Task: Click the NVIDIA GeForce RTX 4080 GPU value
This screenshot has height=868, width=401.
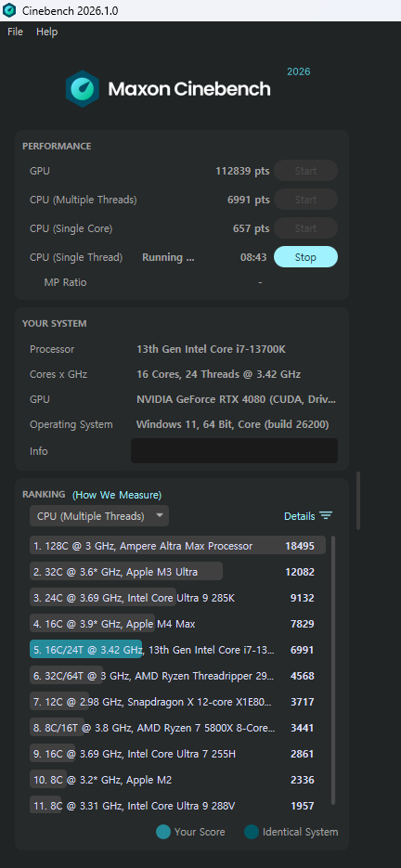Action: (236, 399)
